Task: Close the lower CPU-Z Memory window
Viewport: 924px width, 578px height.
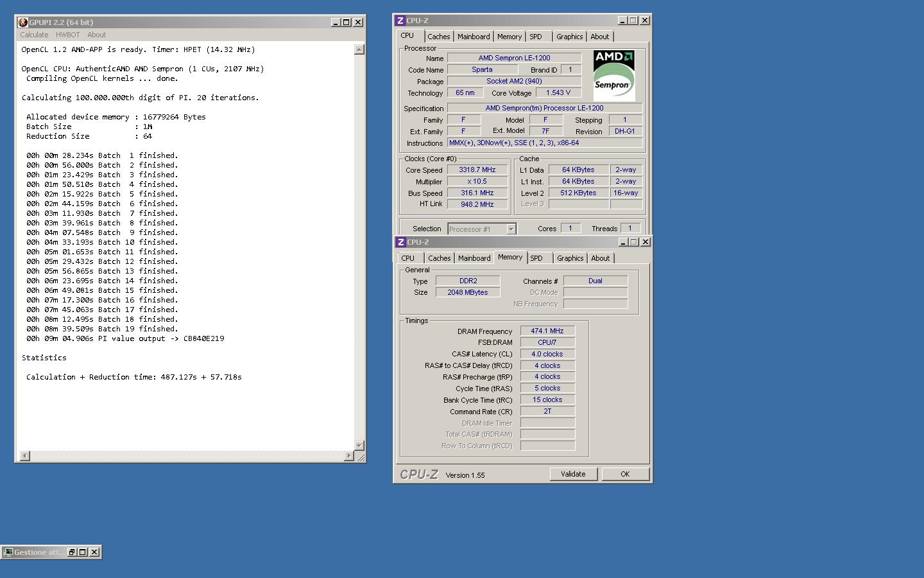Action: (x=646, y=242)
